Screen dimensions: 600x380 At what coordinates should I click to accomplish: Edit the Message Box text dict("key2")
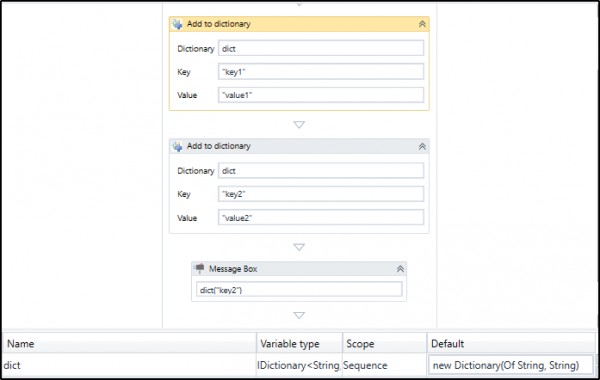click(x=299, y=290)
